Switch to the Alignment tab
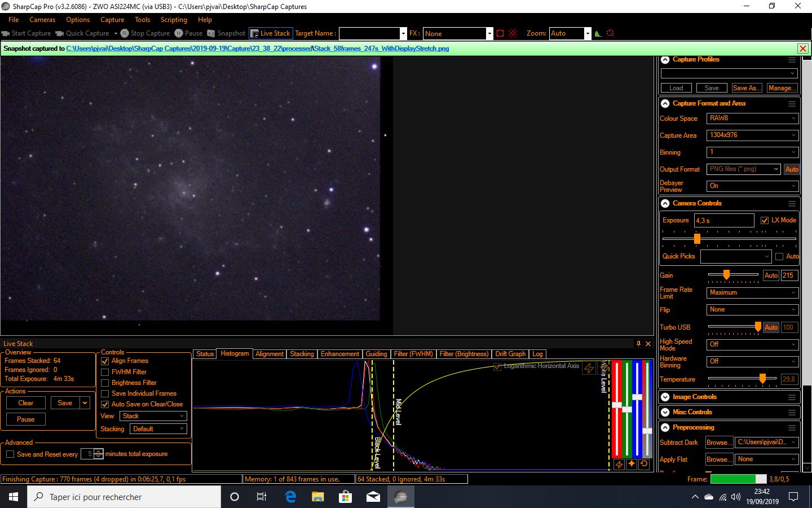 pos(270,354)
